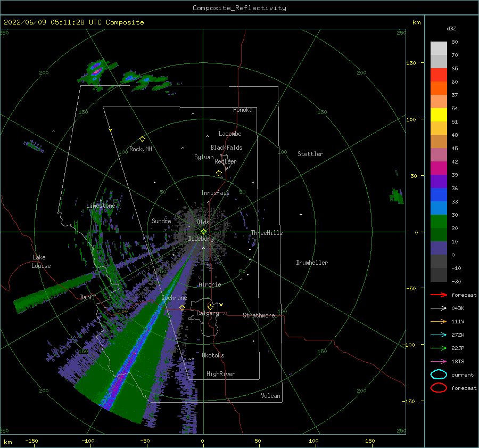Click the Composite_Reflectivity title
This screenshot has width=479, height=448.
240,8
